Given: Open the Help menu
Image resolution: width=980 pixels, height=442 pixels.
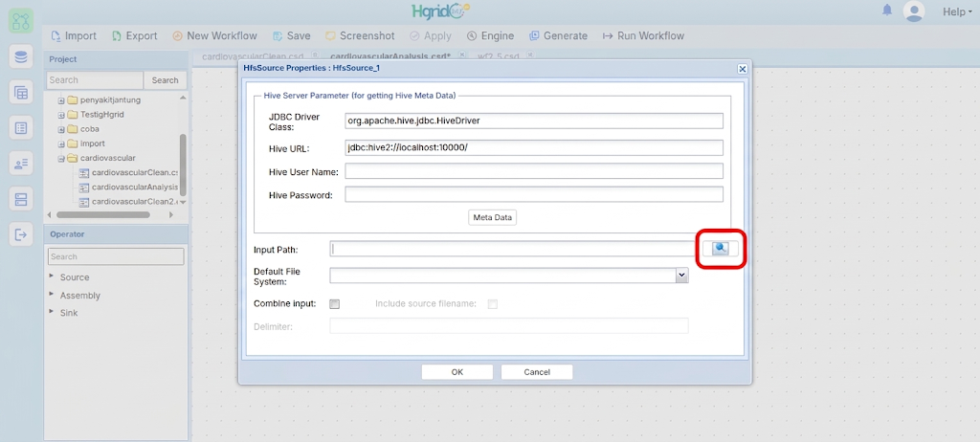Looking at the screenshot, I should click(x=957, y=11).
